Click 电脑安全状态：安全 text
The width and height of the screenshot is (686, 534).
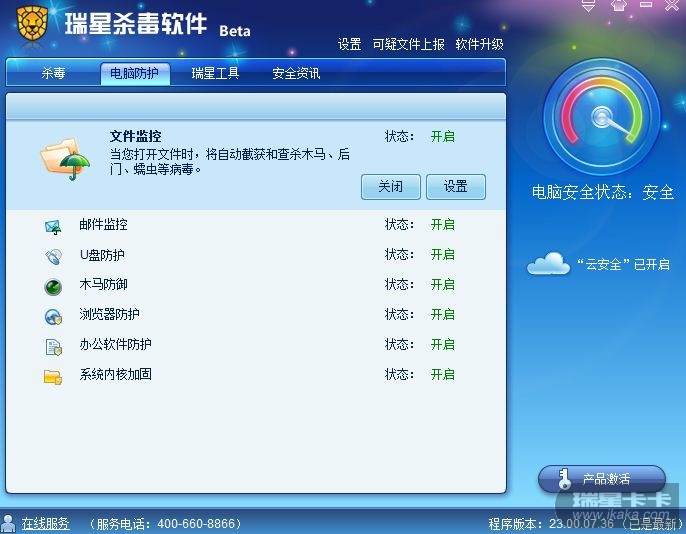point(603,192)
